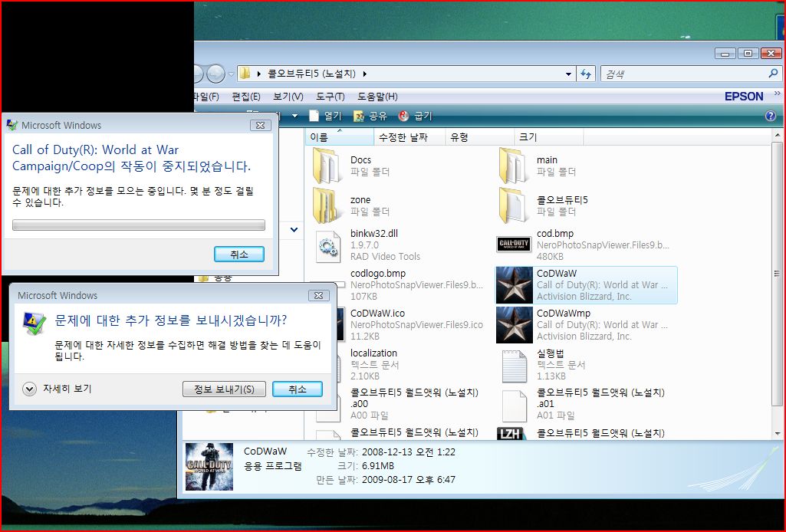
Task: Click the binkw32.dll gear file icon
Action: pyautogui.click(x=328, y=245)
